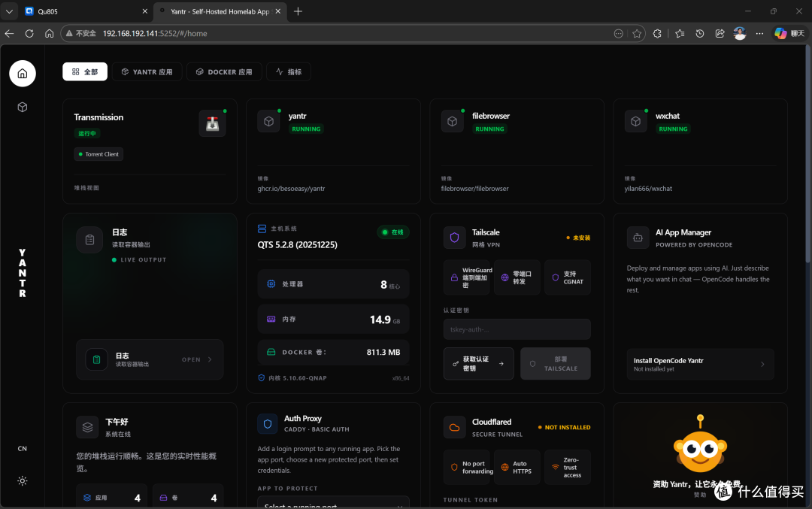Open a new browser tab

(298, 11)
